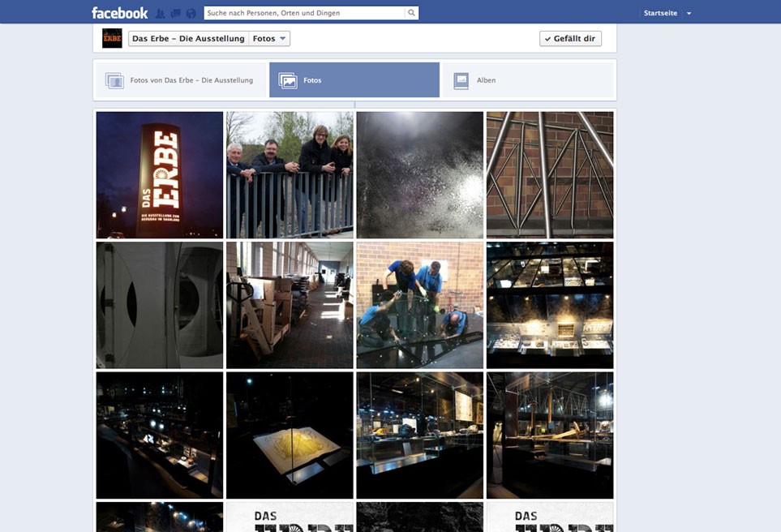Click the Das Erbe page profile logo
The width and height of the screenshot is (781, 532).
point(112,38)
